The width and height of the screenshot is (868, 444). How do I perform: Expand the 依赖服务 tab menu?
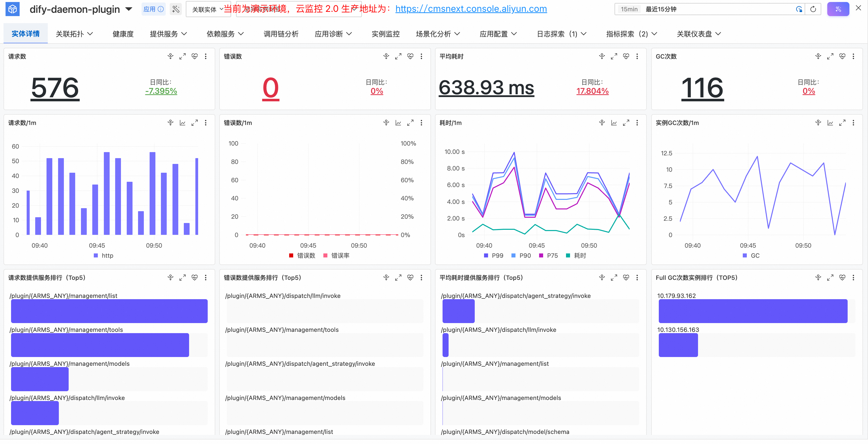[x=225, y=34]
